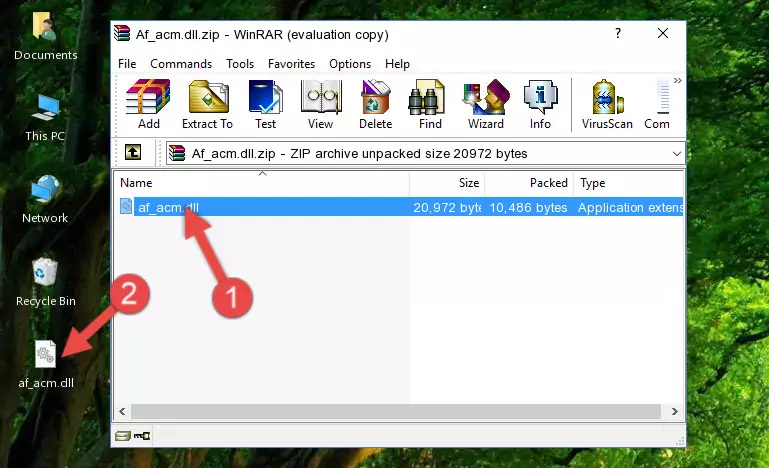Screen dimensions: 769x468
Task: Click the drive icon in status bar
Action: [123, 436]
